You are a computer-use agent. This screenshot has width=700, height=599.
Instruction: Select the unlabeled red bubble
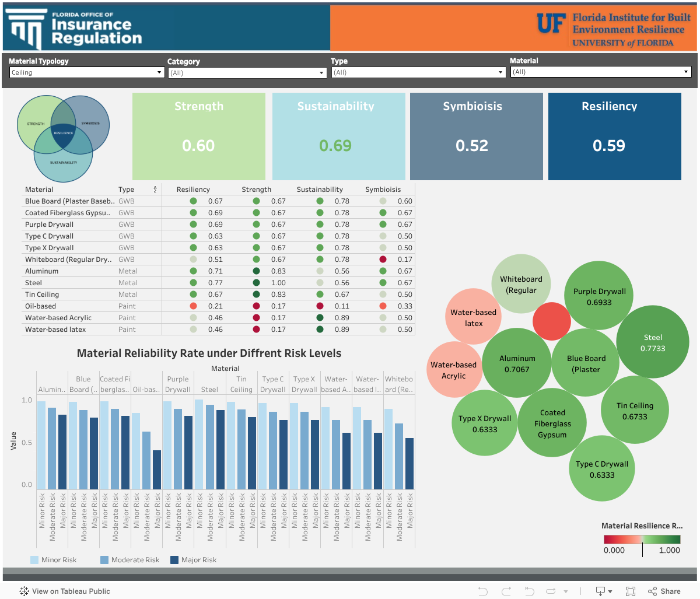click(x=551, y=321)
